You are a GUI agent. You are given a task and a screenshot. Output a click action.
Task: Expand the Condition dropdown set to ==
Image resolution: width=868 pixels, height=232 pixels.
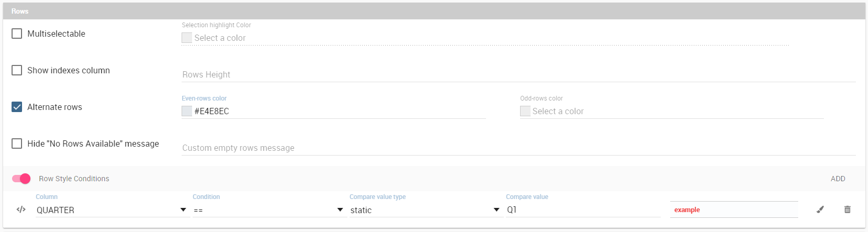click(268, 210)
